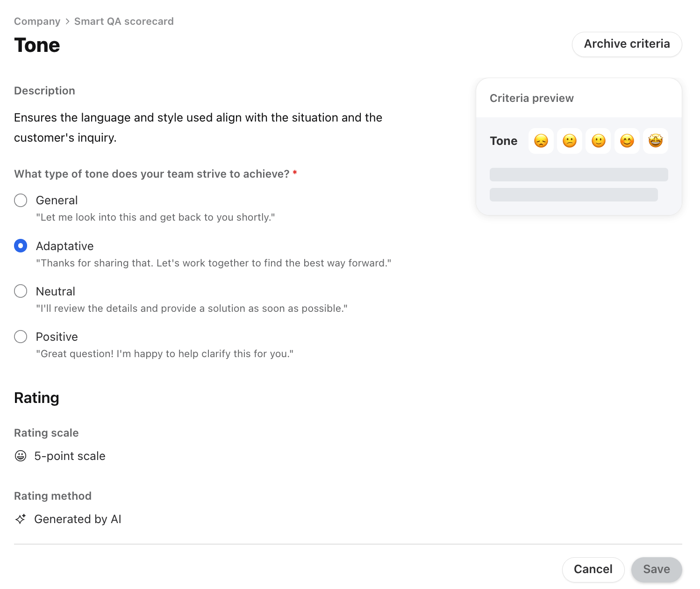Click the breadcrumb chevron separator

click(x=67, y=22)
